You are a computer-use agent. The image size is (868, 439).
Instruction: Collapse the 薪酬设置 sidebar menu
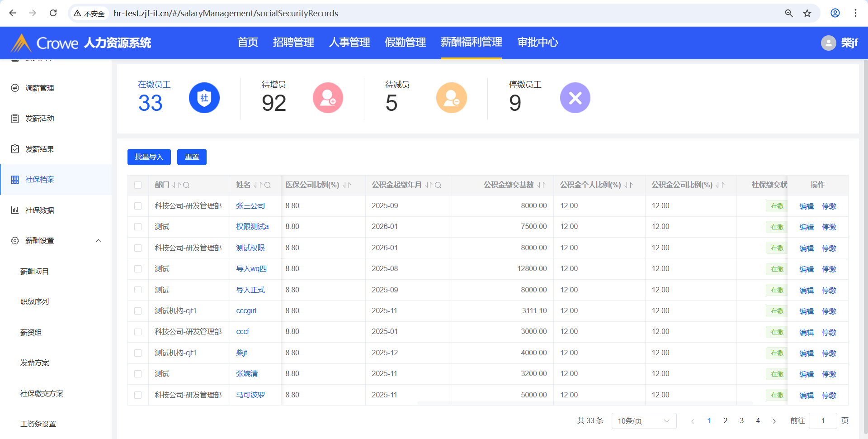[98, 241]
